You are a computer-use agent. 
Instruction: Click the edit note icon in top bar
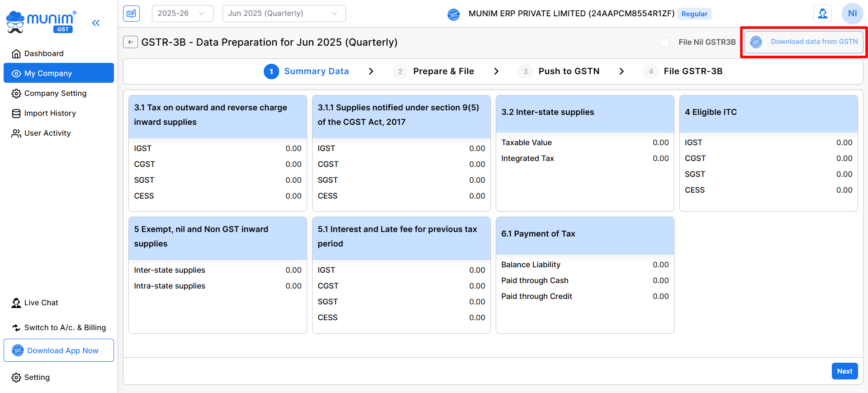(x=131, y=14)
